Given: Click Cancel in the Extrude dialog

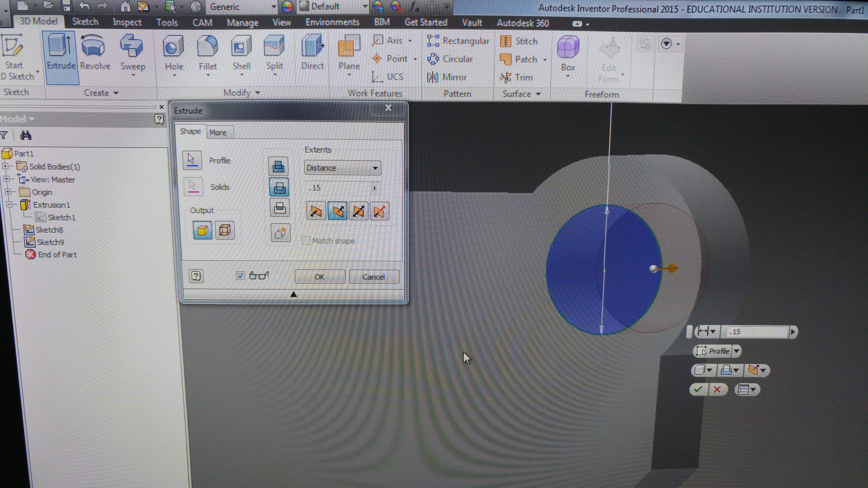Looking at the screenshot, I should tap(374, 277).
